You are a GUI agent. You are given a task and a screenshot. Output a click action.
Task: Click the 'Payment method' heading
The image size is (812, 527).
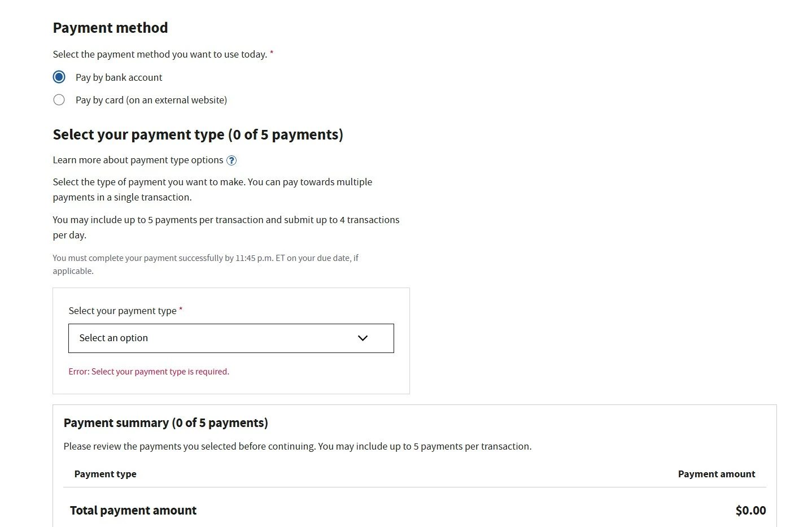point(110,28)
